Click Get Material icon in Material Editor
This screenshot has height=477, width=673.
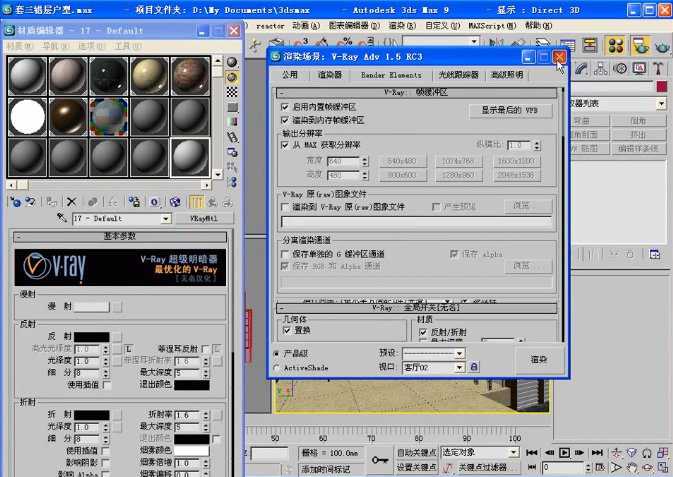click(x=15, y=202)
